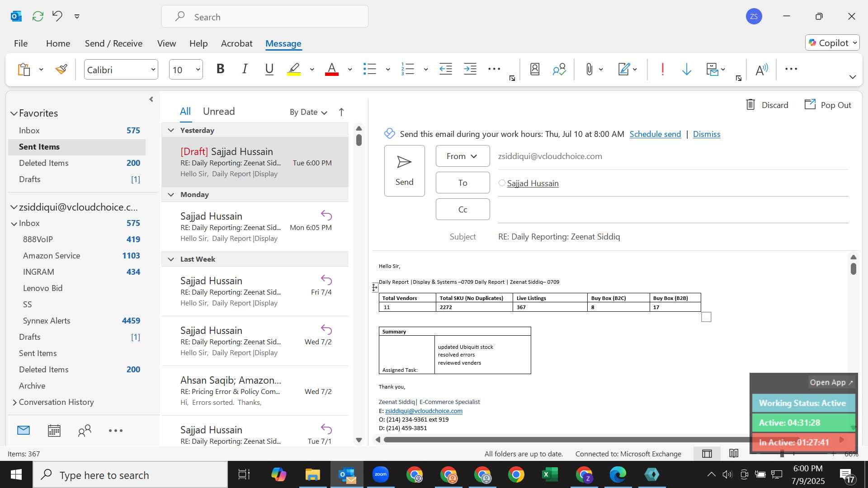Collapse the Last Week message group
Image resolution: width=868 pixels, height=488 pixels.
click(x=171, y=259)
